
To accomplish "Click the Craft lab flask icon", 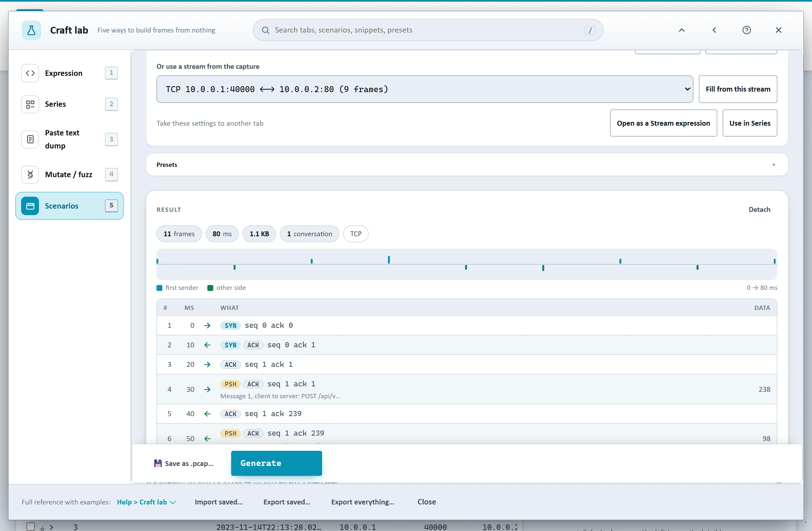I will (31, 30).
